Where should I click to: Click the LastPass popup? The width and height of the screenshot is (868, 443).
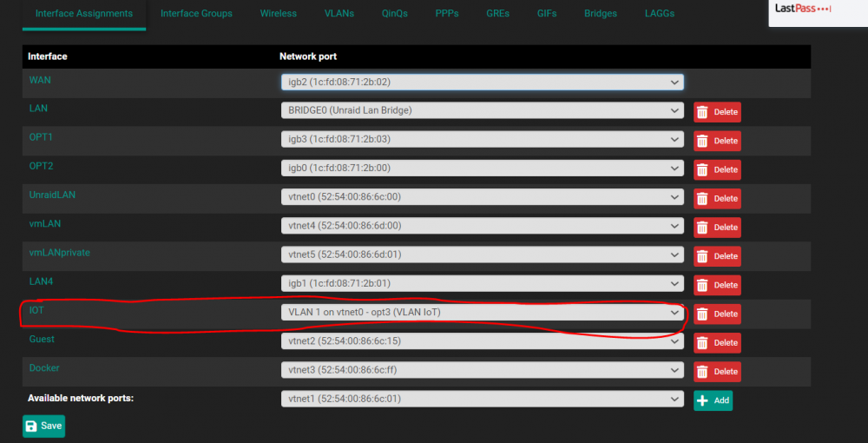coord(819,11)
